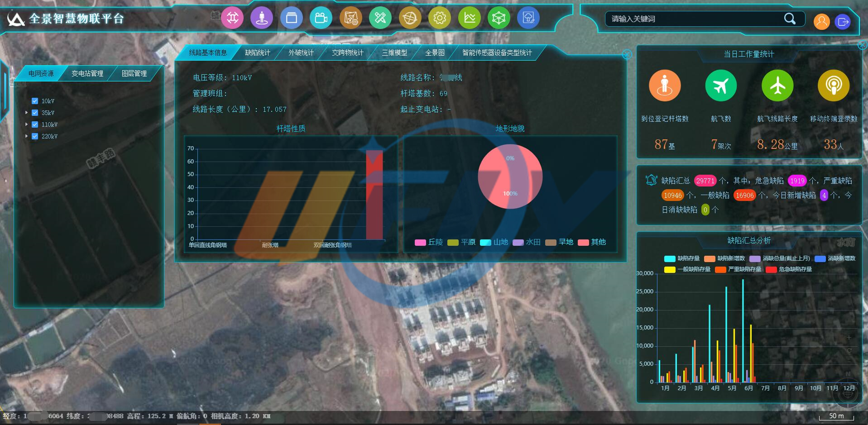The width and height of the screenshot is (868, 425).
Task: Open the pink drone icon in top toolbar
Action: (232, 18)
